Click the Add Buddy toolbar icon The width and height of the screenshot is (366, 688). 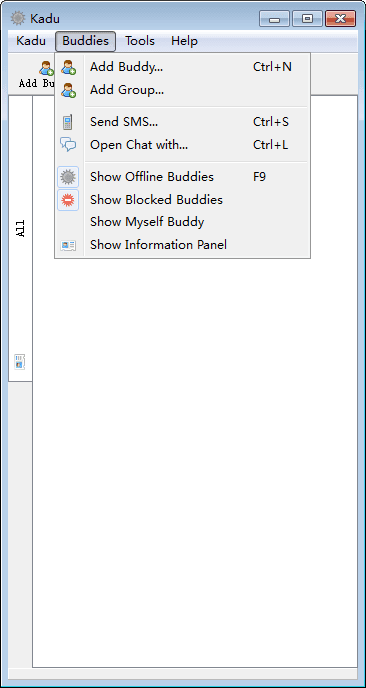click(46, 69)
